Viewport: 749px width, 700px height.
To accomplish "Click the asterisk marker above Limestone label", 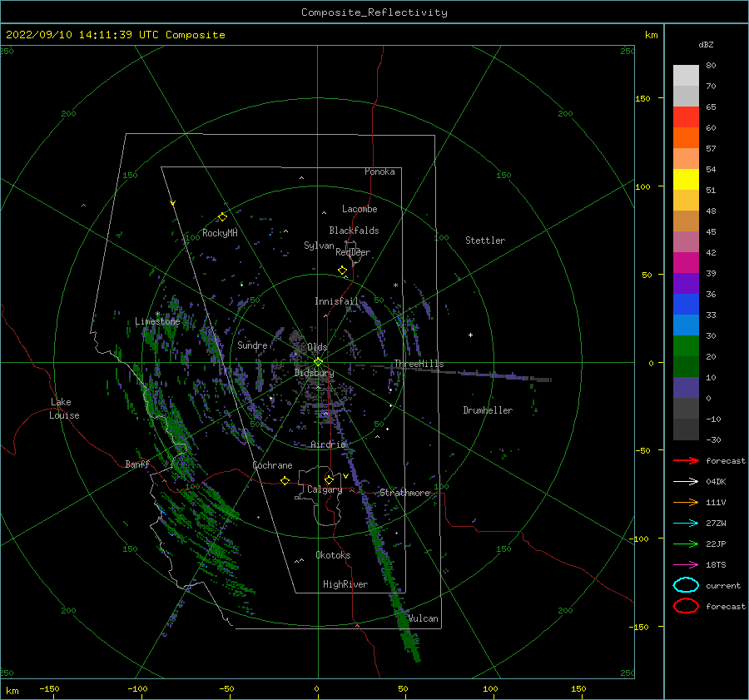I will tap(157, 314).
